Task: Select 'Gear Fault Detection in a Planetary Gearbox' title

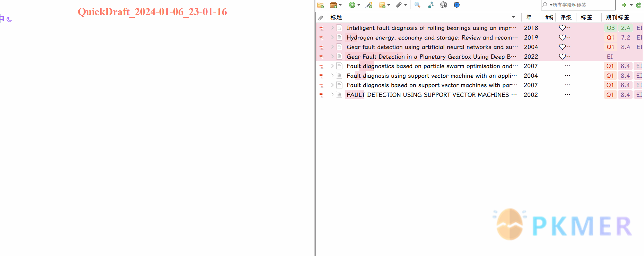Action: point(432,57)
